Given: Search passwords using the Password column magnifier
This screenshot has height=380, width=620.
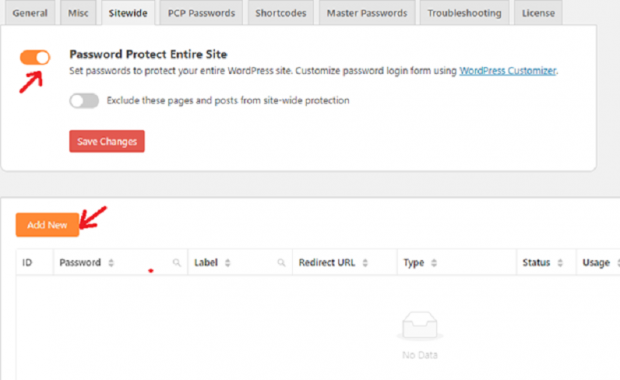Looking at the screenshot, I should [x=177, y=263].
